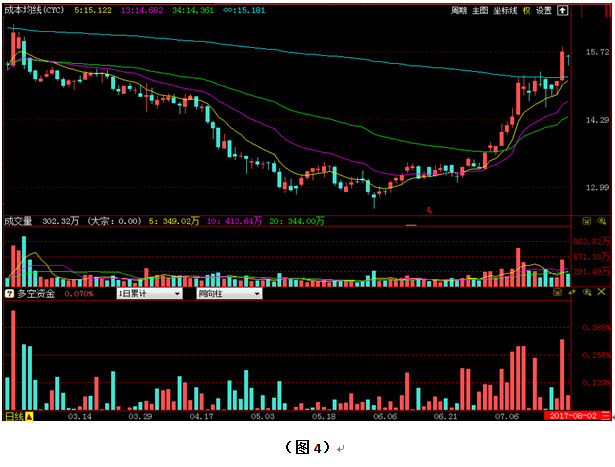Screen dimensions: 615x467
Task: Toggle the 权 adjustment option
Action: pos(526,11)
